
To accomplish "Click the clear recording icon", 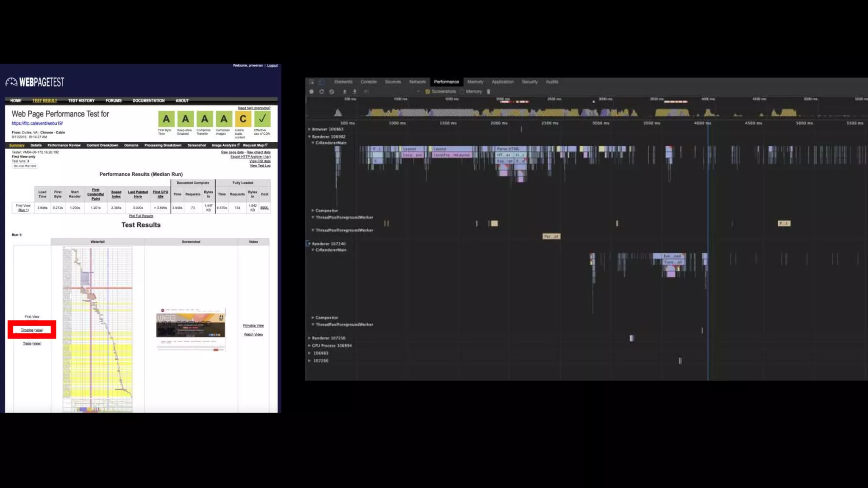I will [332, 91].
